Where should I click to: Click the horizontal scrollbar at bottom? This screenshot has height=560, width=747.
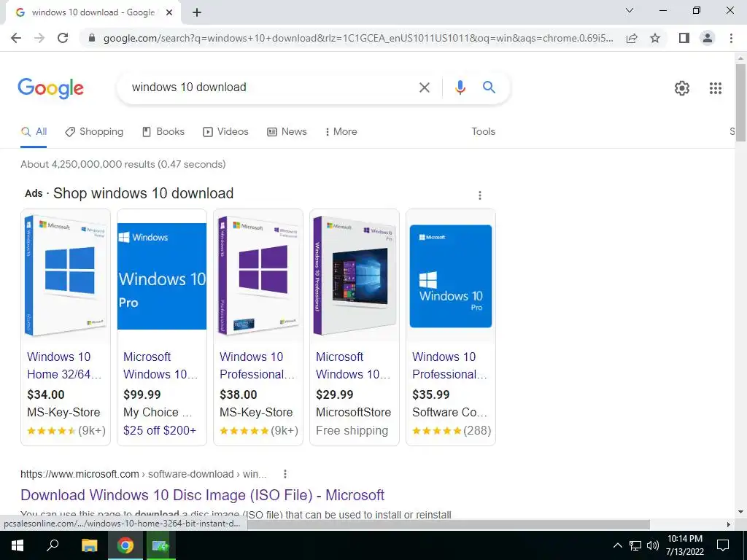point(448,524)
